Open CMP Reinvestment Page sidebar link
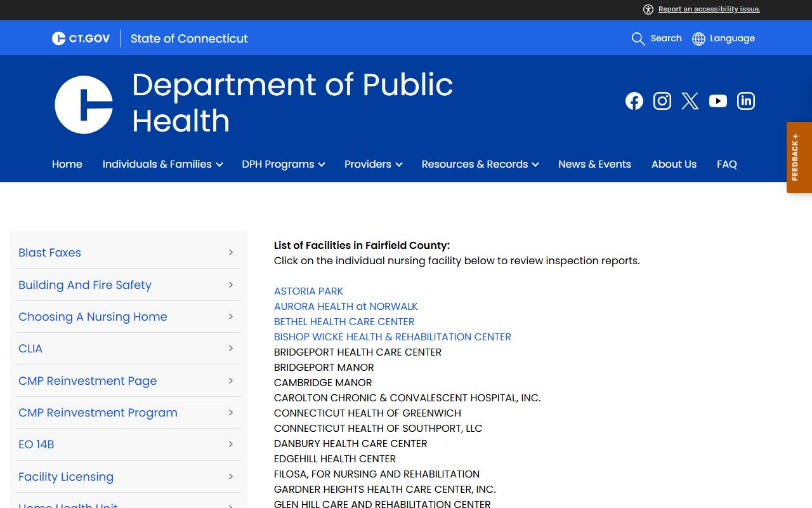 click(x=88, y=381)
